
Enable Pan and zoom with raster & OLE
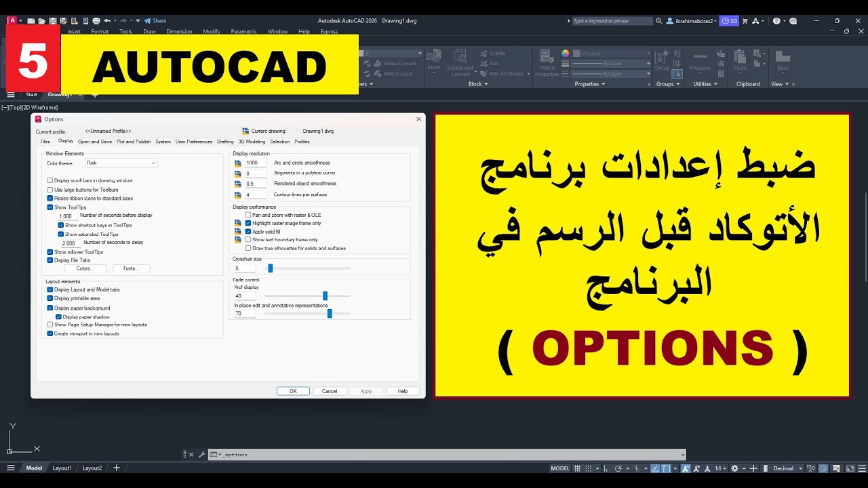[x=248, y=215]
